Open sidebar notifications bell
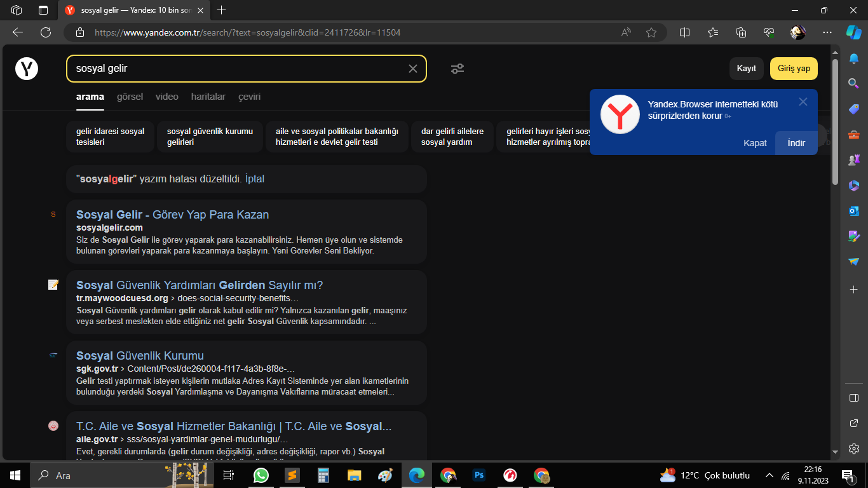The height and width of the screenshot is (488, 868). click(854, 58)
